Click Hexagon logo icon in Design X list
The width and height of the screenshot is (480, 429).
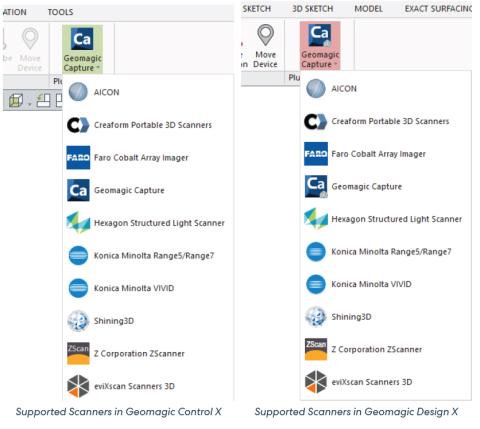(x=316, y=219)
